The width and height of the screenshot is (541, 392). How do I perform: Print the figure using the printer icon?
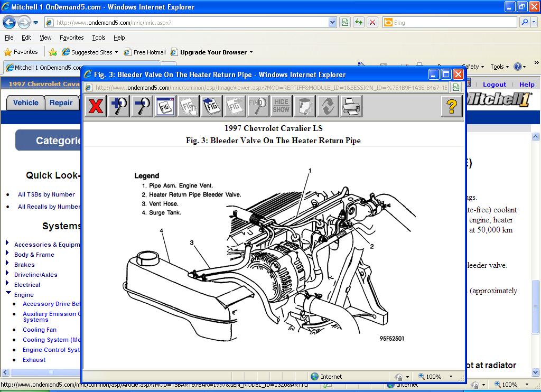point(351,106)
